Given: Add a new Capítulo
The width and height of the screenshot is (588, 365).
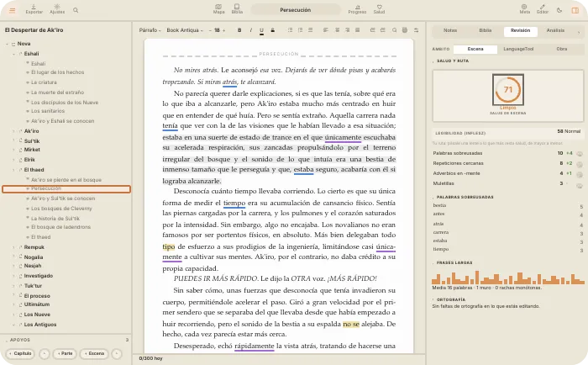Looking at the screenshot, I should (20, 354).
